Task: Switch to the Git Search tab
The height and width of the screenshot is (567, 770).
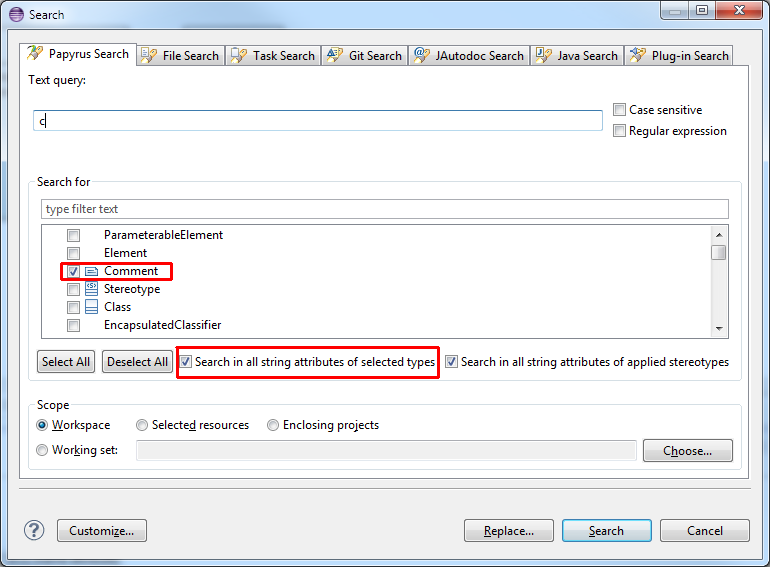Action: click(365, 56)
